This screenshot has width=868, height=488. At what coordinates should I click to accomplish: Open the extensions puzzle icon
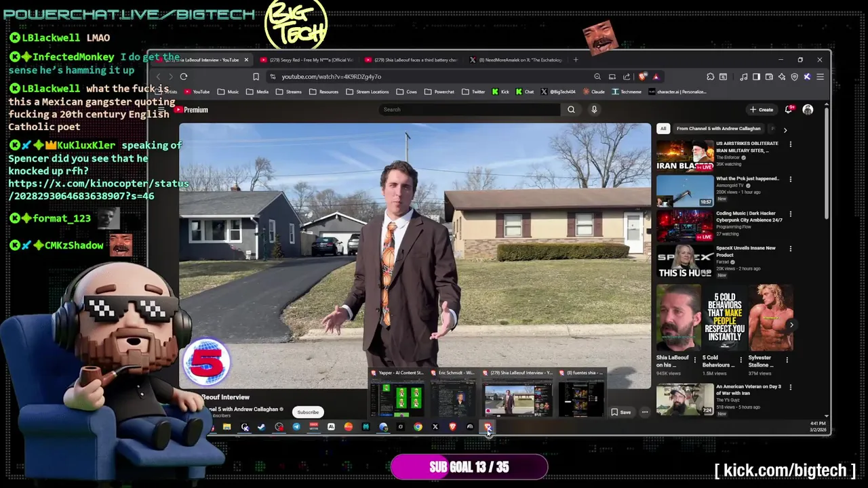pyautogui.click(x=710, y=77)
